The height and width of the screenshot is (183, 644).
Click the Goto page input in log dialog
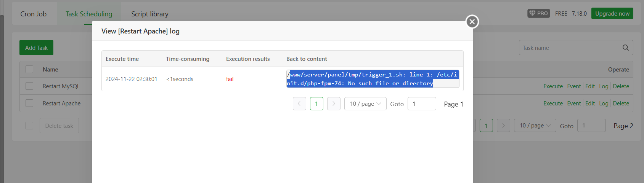tap(421, 104)
